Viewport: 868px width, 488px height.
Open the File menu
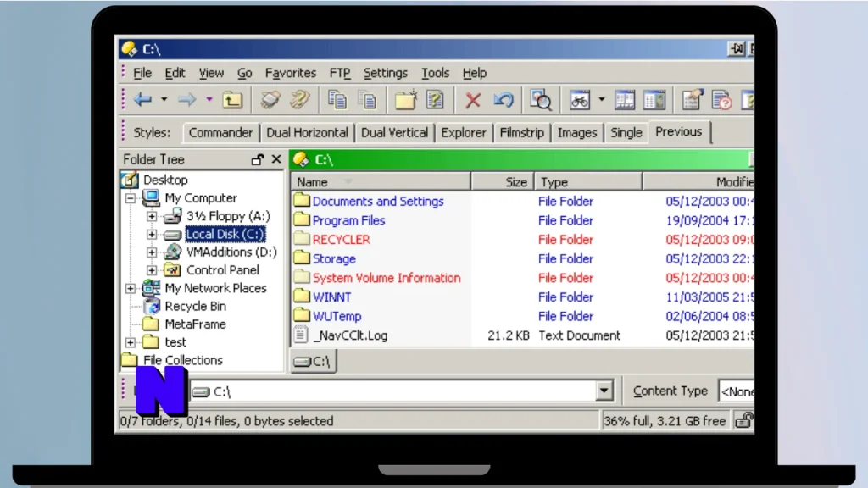pyautogui.click(x=142, y=73)
